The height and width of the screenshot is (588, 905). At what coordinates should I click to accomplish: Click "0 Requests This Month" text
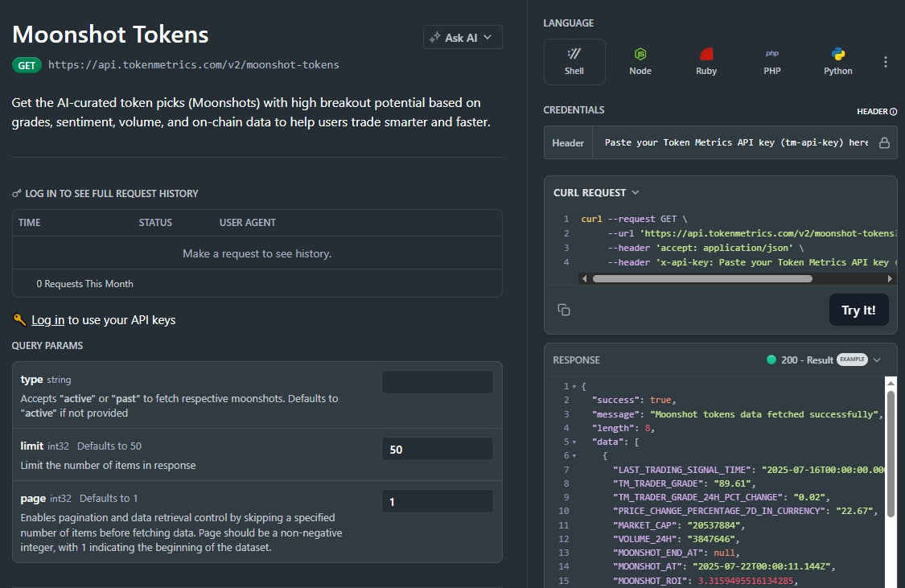84,283
